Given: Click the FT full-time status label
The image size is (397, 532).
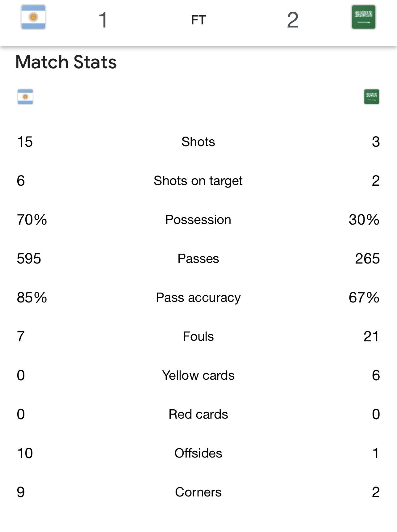Looking at the screenshot, I should (x=198, y=20).
